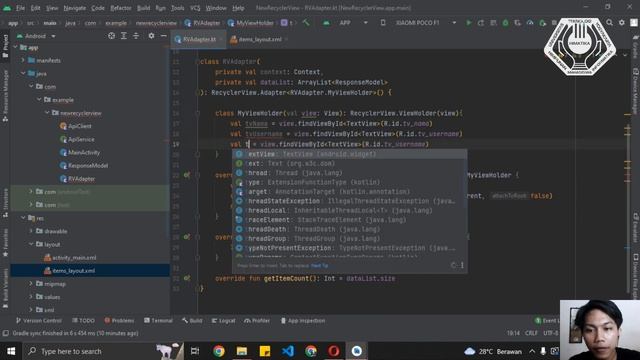Open activity_main.xml in layout folder

tap(70, 258)
